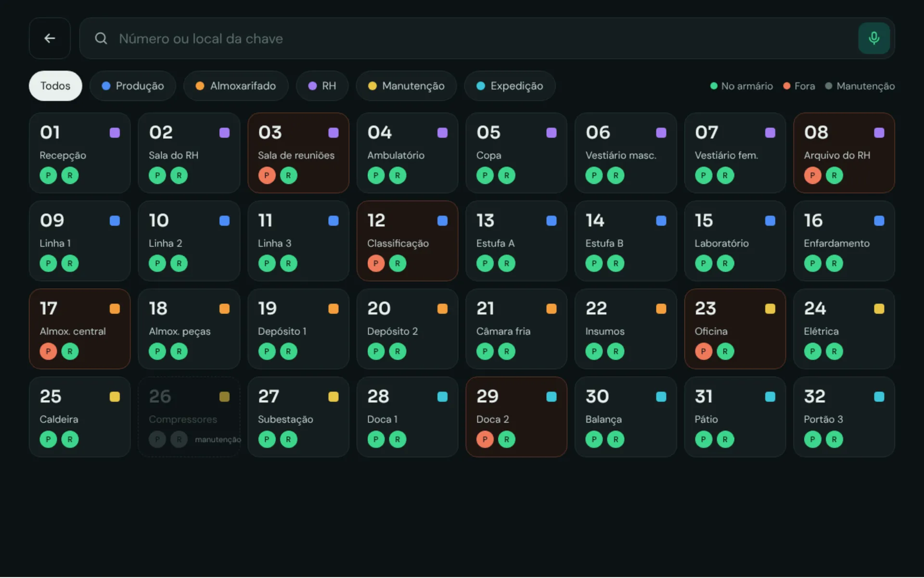Click the magnifier search icon
924x578 pixels.
coord(101,38)
